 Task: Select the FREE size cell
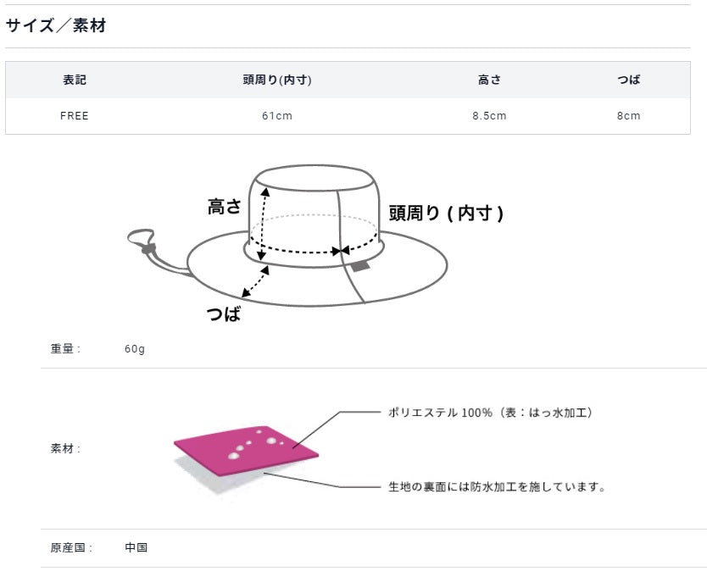(75, 116)
